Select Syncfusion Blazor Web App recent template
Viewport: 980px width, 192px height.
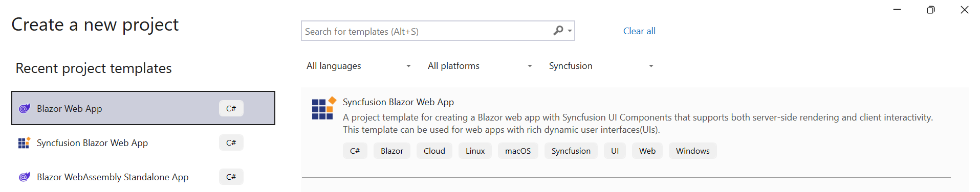tap(143, 142)
